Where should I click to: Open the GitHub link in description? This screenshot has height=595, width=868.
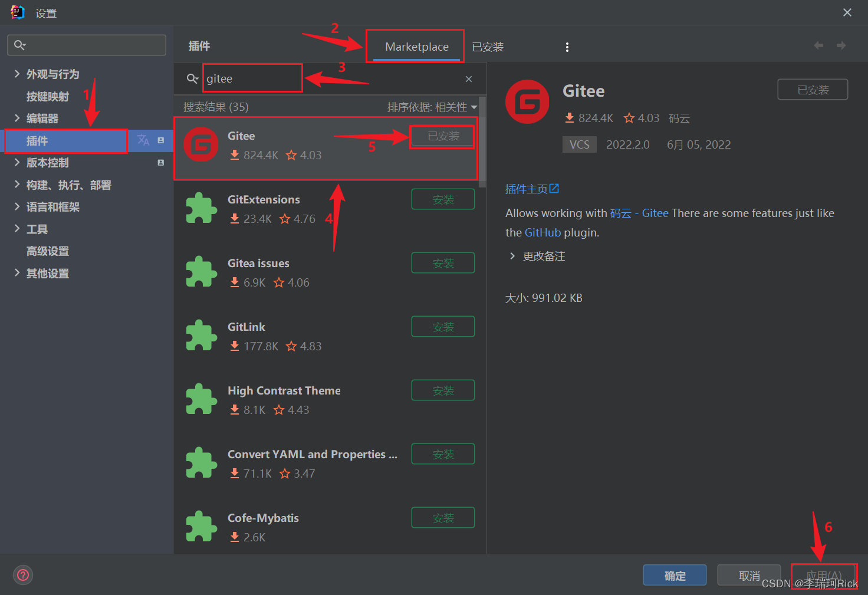(x=542, y=232)
